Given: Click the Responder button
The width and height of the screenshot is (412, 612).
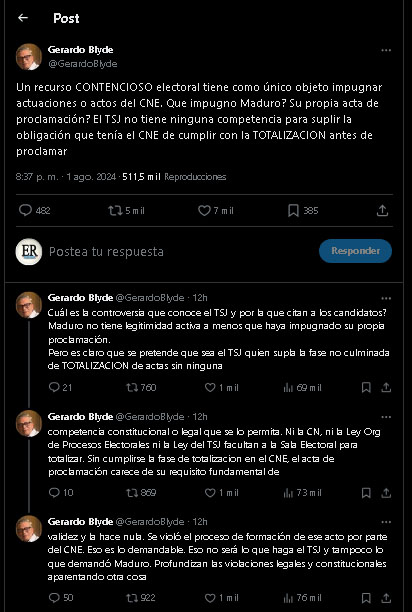Looking at the screenshot, I should (x=355, y=251).
